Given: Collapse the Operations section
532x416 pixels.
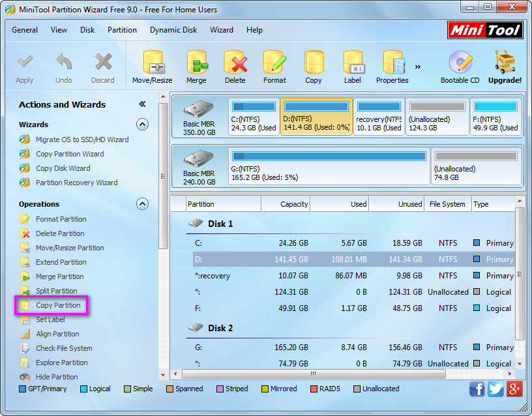Looking at the screenshot, I should (143, 204).
